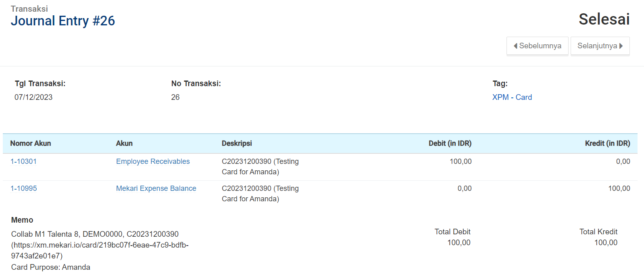The width and height of the screenshot is (644, 279).
Task: Select the xm.mekari.io card URL in memo
Action: pyautogui.click(x=100, y=250)
